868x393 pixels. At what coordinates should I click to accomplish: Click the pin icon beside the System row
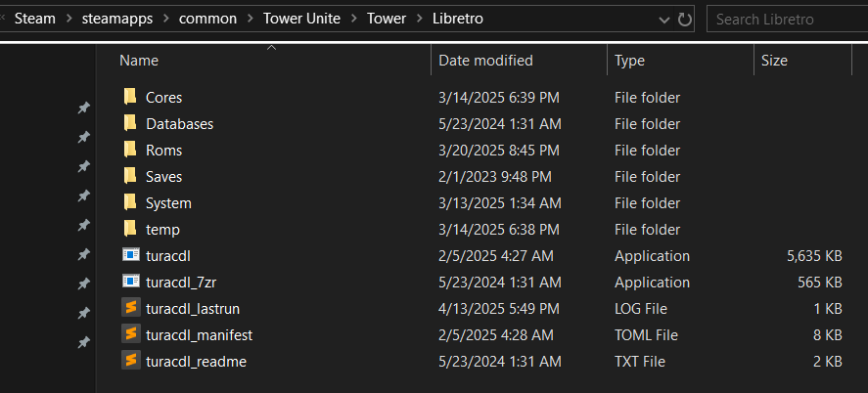83,225
